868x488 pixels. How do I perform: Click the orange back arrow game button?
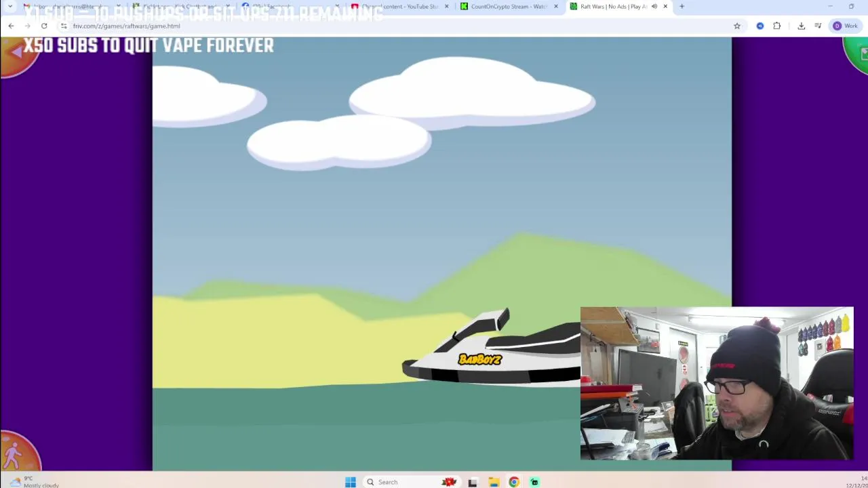click(x=16, y=54)
